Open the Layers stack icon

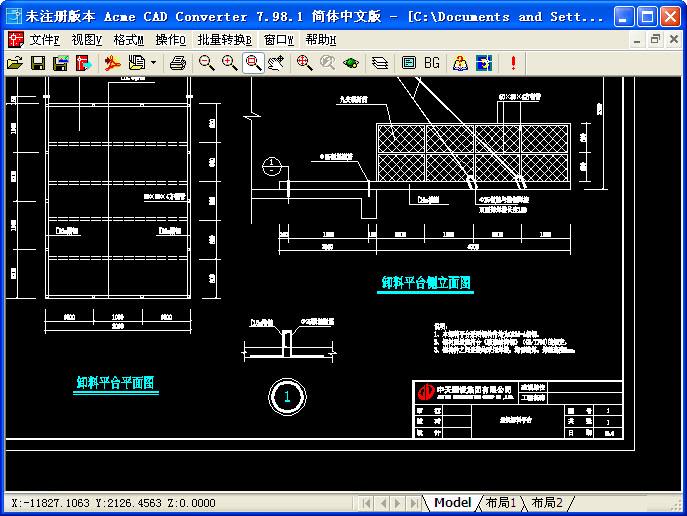coord(379,63)
